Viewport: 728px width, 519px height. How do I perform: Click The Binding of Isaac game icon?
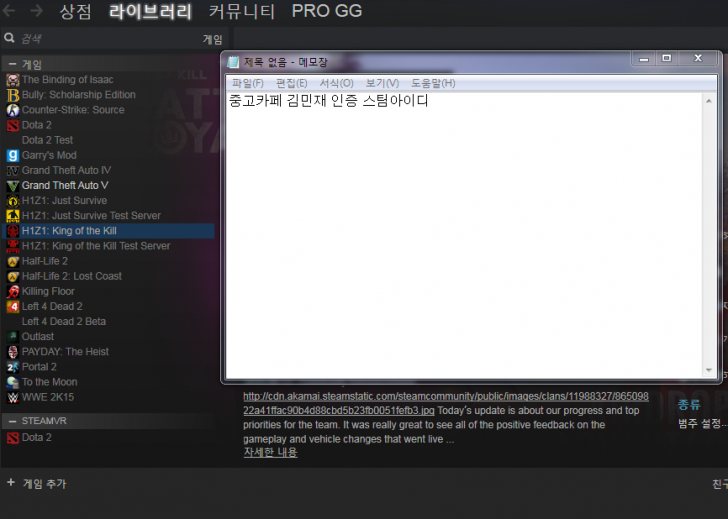pos(12,80)
